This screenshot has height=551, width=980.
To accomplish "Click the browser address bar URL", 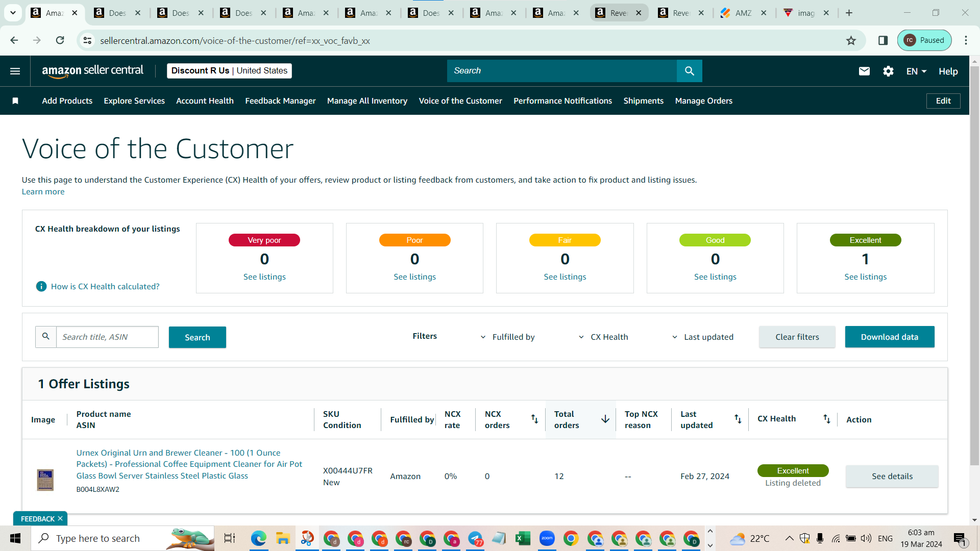I will (x=235, y=40).
